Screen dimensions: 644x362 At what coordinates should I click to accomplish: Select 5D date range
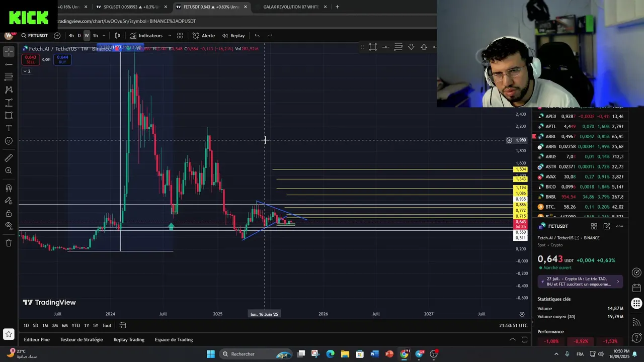(x=35, y=326)
